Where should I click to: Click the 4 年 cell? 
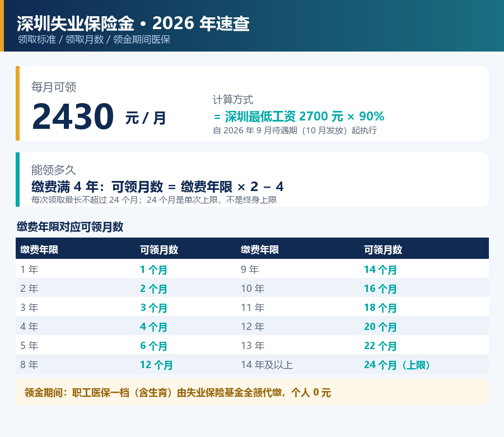(x=29, y=327)
